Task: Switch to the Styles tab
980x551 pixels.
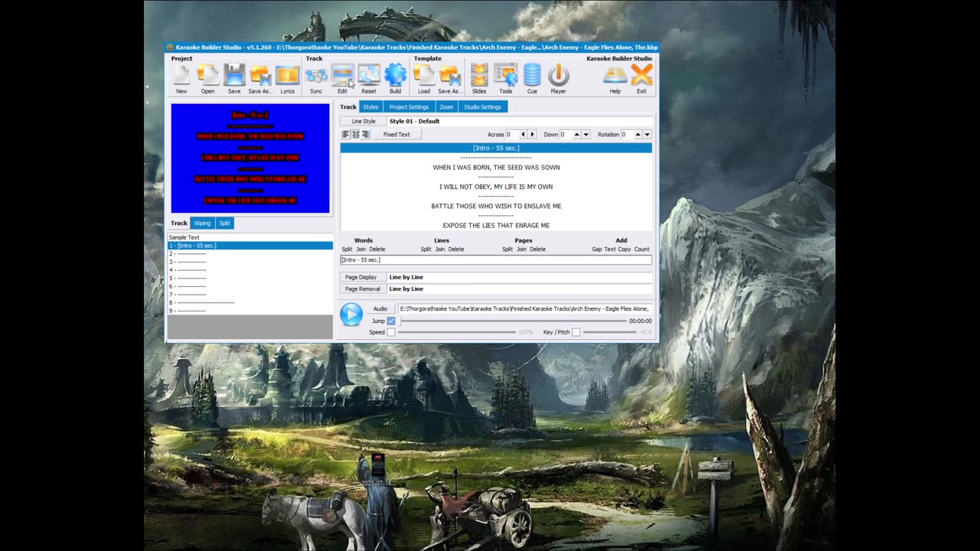Action: [371, 107]
